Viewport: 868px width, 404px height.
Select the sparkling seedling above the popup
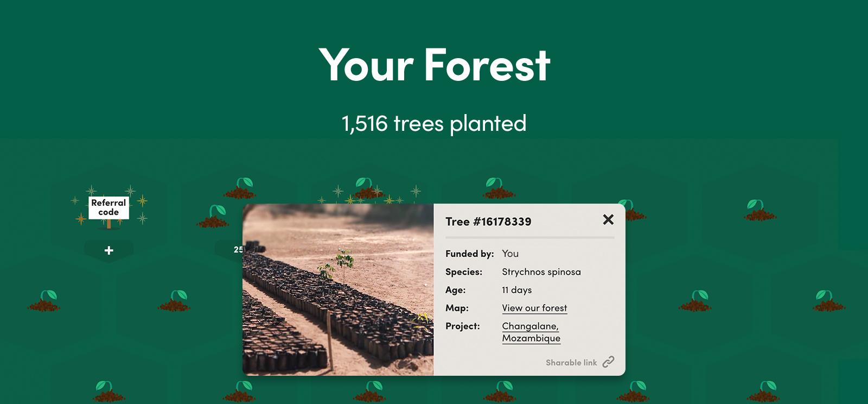click(369, 189)
